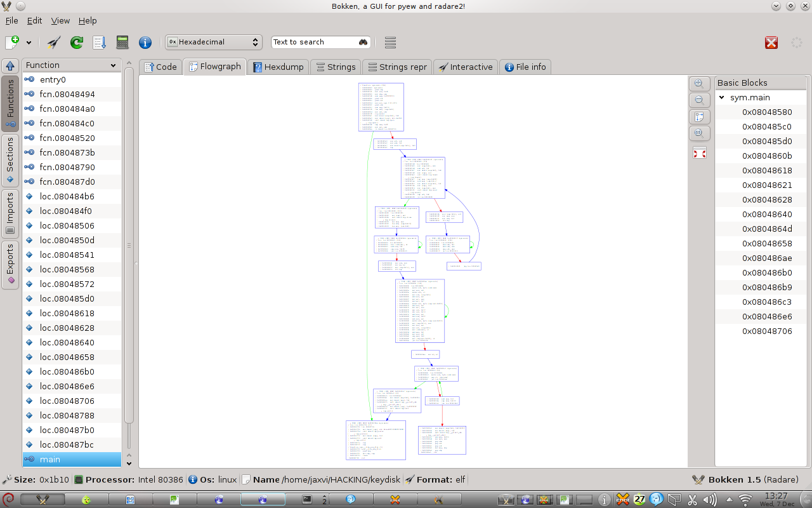Open the Hexadecimal format dropdown

[x=214, y=42]
